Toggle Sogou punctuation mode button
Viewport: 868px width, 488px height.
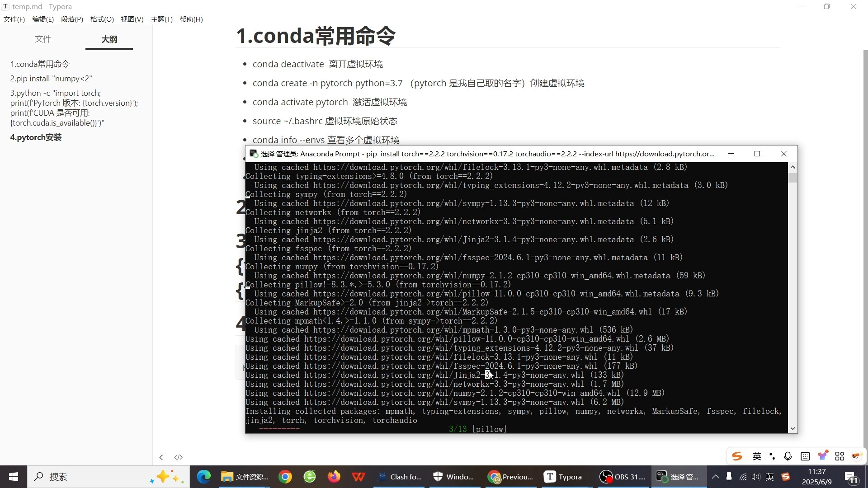[772, 456]
